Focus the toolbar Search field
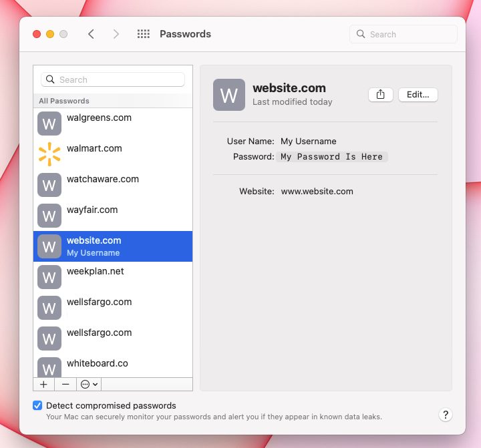 pyautogui.click(x=403, y=34)
